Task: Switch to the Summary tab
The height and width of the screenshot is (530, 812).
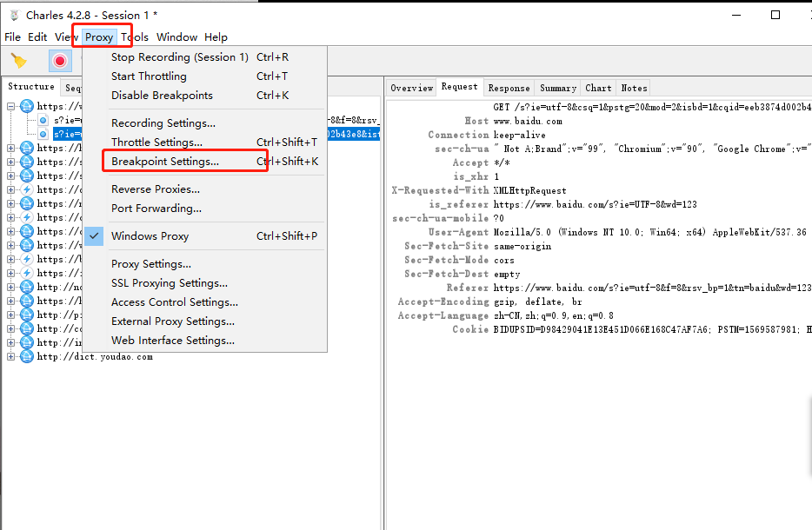Action: [x=558, y=88]
